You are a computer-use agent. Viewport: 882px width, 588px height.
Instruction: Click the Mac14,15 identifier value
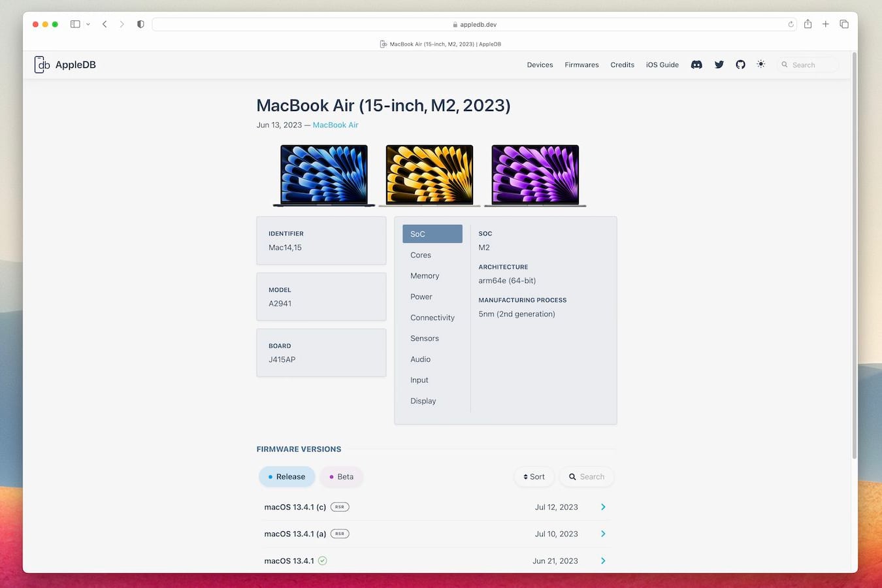285,248
